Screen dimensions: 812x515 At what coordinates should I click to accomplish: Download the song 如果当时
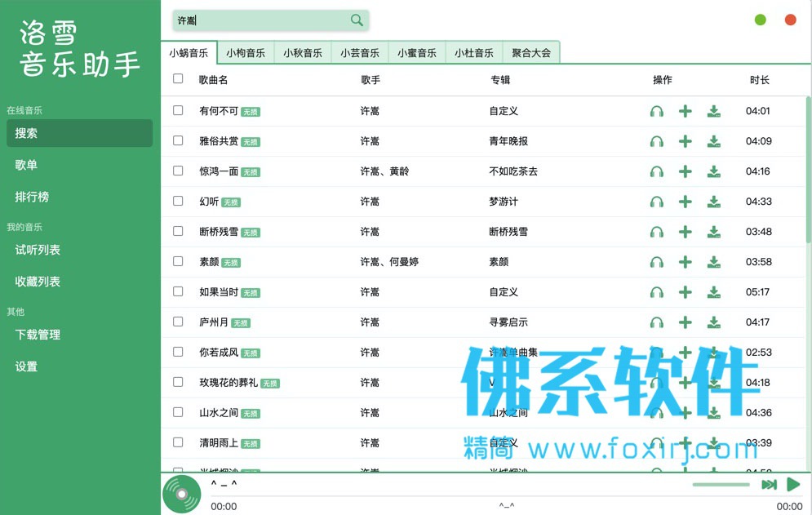click(713, 292)
